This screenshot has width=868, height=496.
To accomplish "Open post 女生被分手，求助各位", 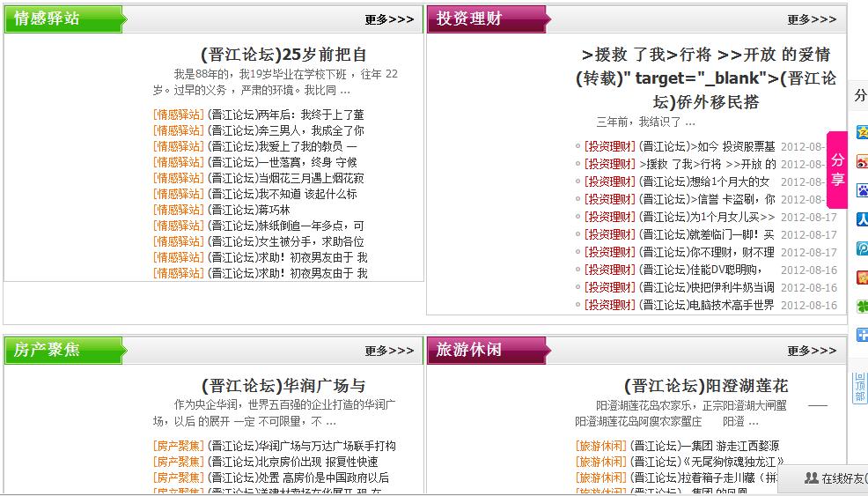I will point(285,241).
